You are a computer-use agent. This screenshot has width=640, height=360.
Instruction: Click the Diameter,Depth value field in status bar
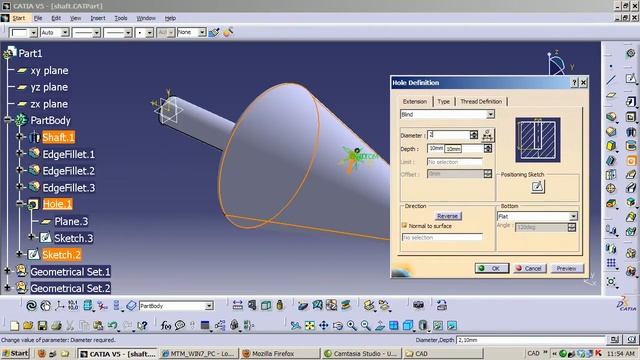[x=531, y=340]
